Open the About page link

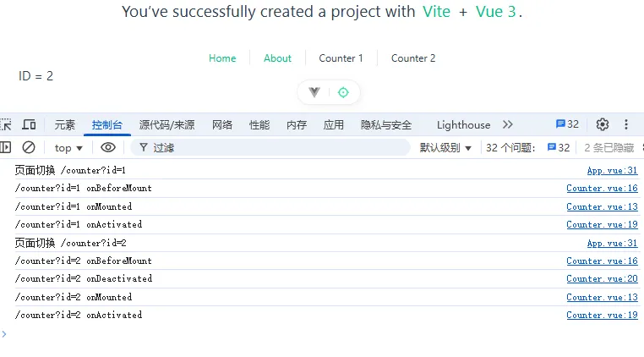click(277, 58)
